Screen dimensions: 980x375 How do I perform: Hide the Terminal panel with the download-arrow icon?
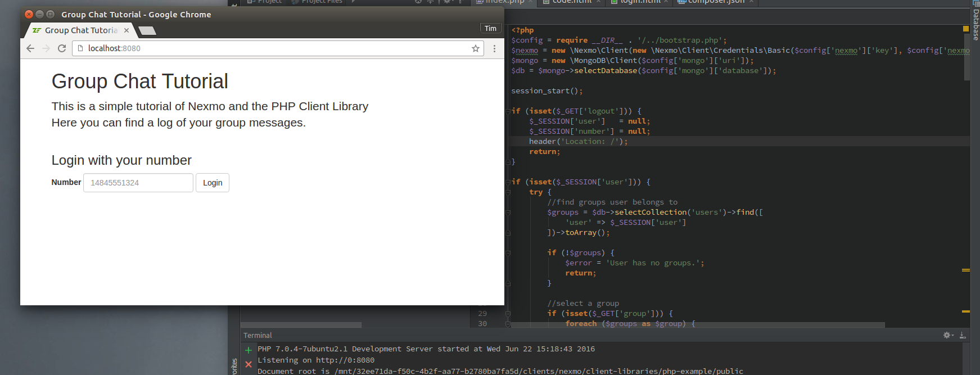coord(963,335)
